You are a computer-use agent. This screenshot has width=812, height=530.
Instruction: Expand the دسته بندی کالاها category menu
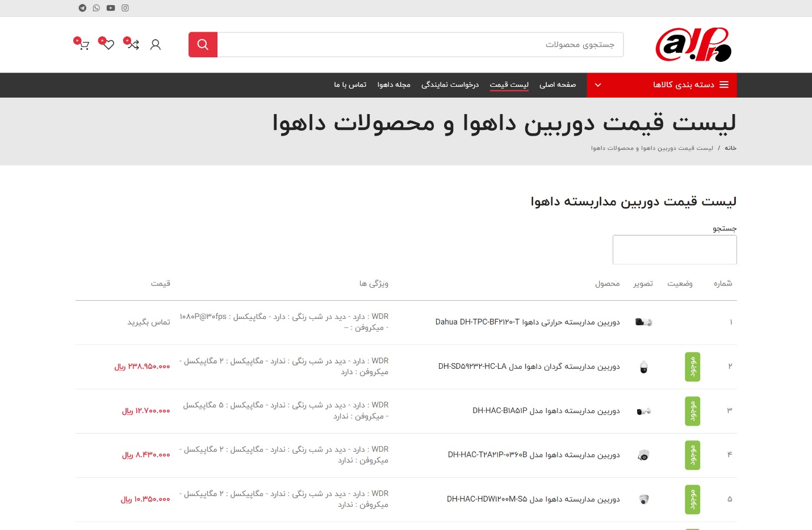[x=684, y=85]
